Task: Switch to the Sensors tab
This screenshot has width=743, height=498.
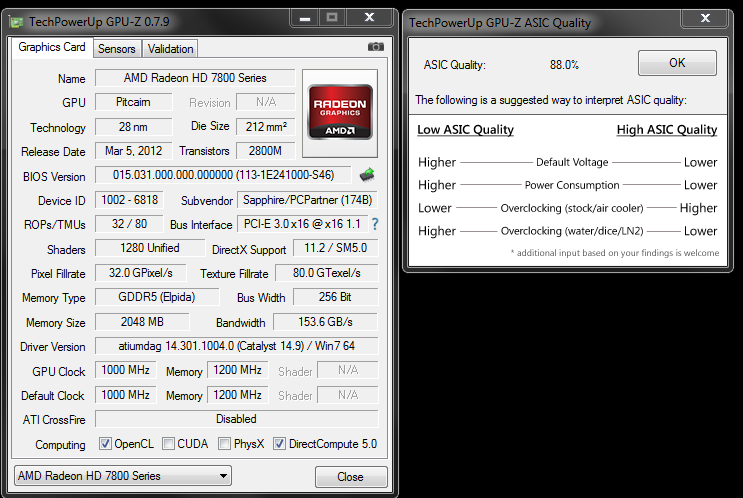Action: point(117,49)
